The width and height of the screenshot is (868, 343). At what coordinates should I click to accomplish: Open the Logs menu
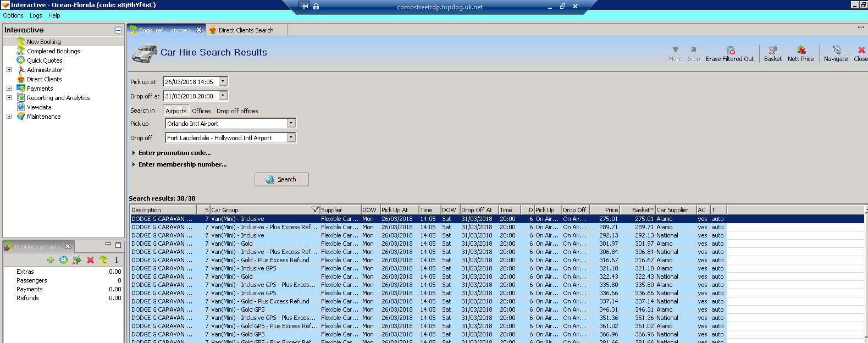pos(36,15)
